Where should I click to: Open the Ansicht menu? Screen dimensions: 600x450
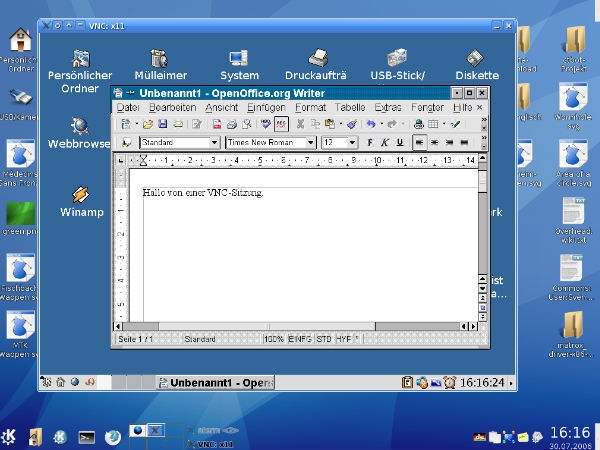coord(222,108)
